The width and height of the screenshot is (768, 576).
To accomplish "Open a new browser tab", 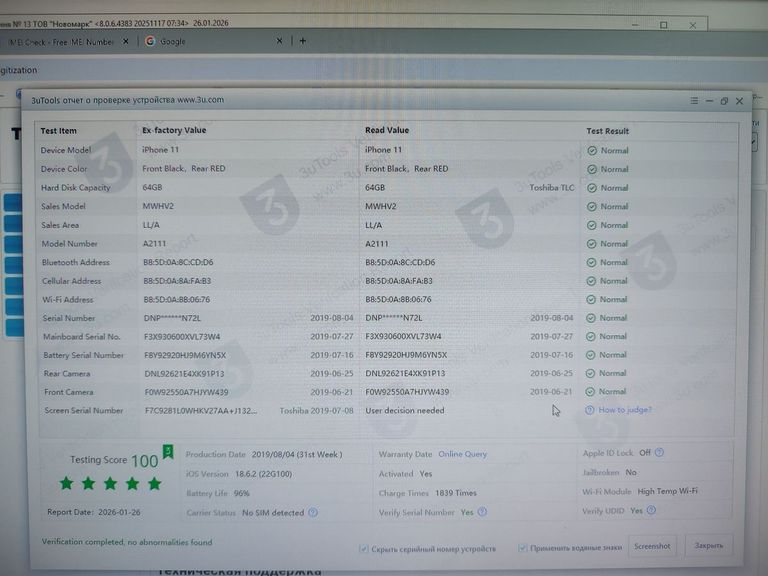I will click(x=303, y=42).
